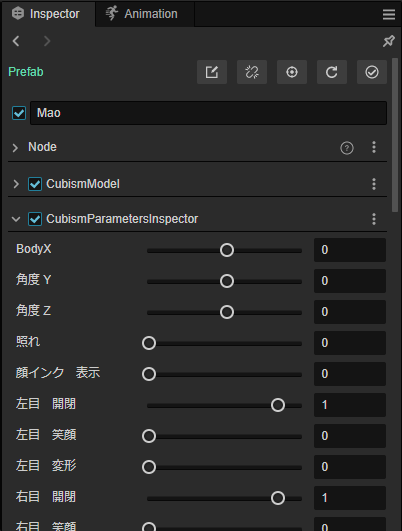Click the edit prefab icon button
Image resolution: width=402 pixels, height=531 pixels.
pyautogui.click(x=212, y=72)
